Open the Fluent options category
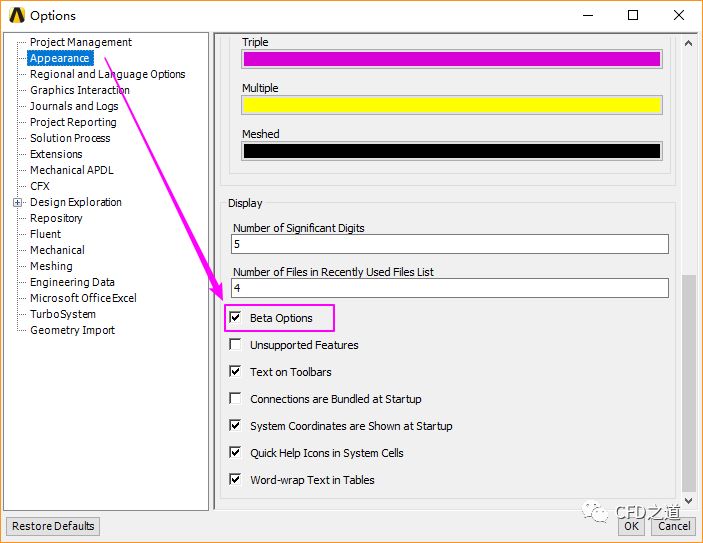Screen dimensions: 703x543 (45, 234)
